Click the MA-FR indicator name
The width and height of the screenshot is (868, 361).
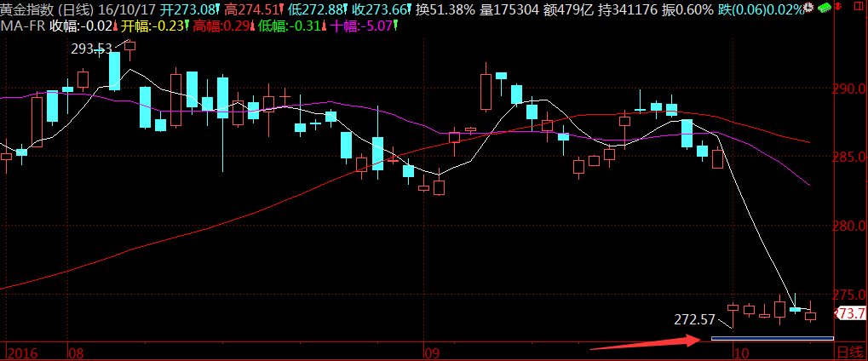pyautogui.click(x=23, y=26)
